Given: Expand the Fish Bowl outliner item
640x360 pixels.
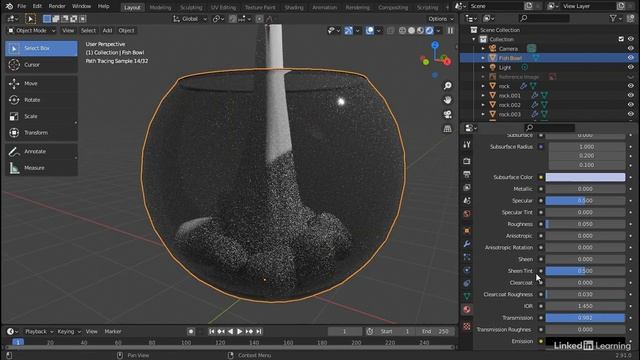Looking at the screenshot, I should [483, 58].
